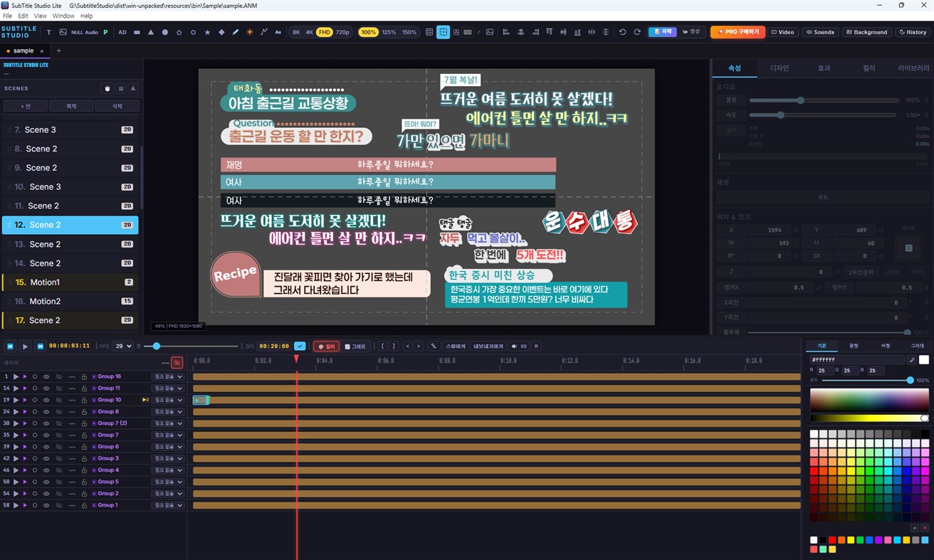Click the align-left icon in the toolbar
Viewport: 934px width, 560px height.
(506, 32)
